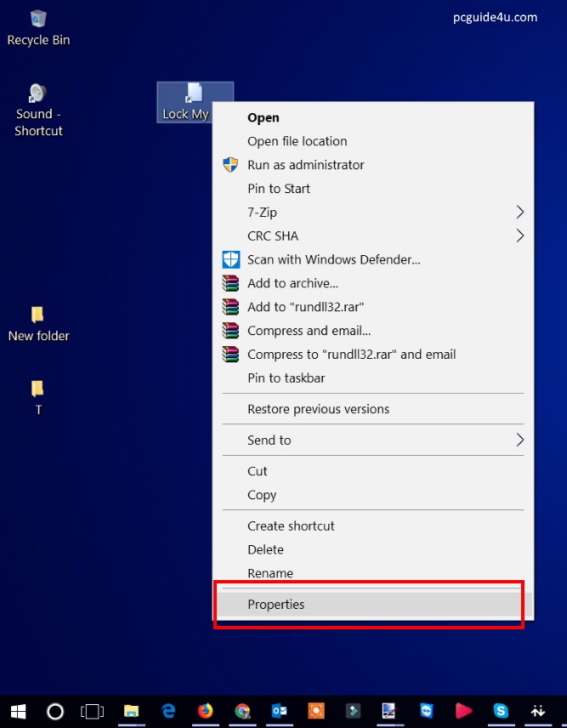Image resolution: width=567 pixels, height=728 pixels.
Task: Open File Explorer from the taskbar
Action: [x=132, y=711]
